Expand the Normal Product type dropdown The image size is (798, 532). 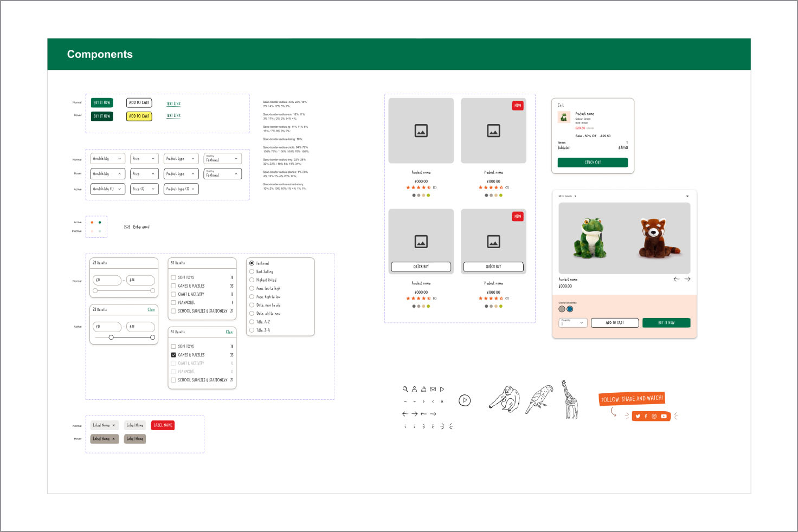coord(181,159)
